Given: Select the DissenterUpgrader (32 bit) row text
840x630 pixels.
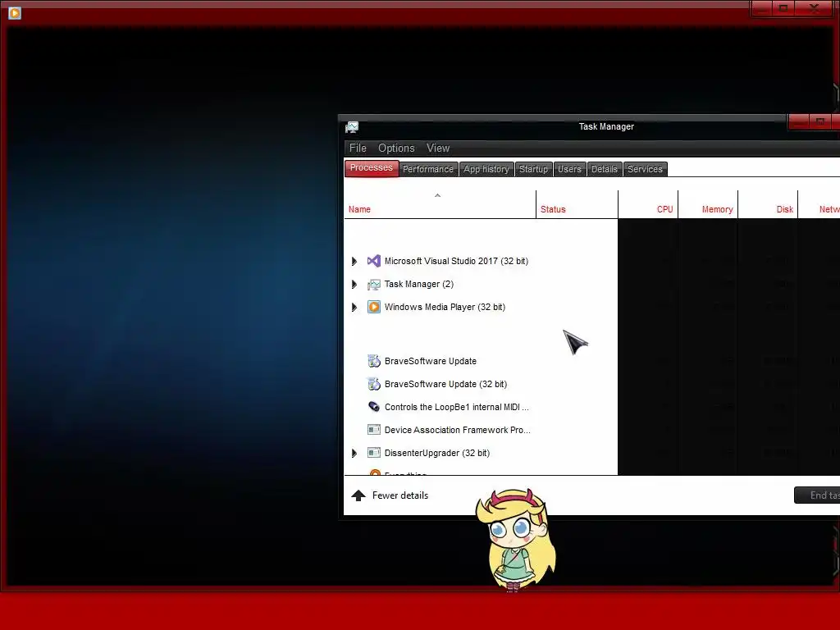Looking at the screenshot, I should [437, 453].
